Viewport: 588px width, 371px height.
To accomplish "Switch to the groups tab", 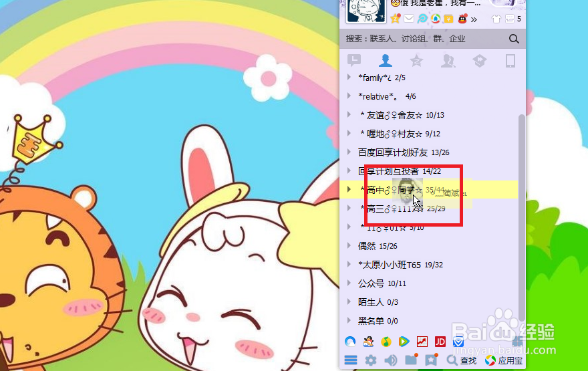I will (x=448, y=60).
